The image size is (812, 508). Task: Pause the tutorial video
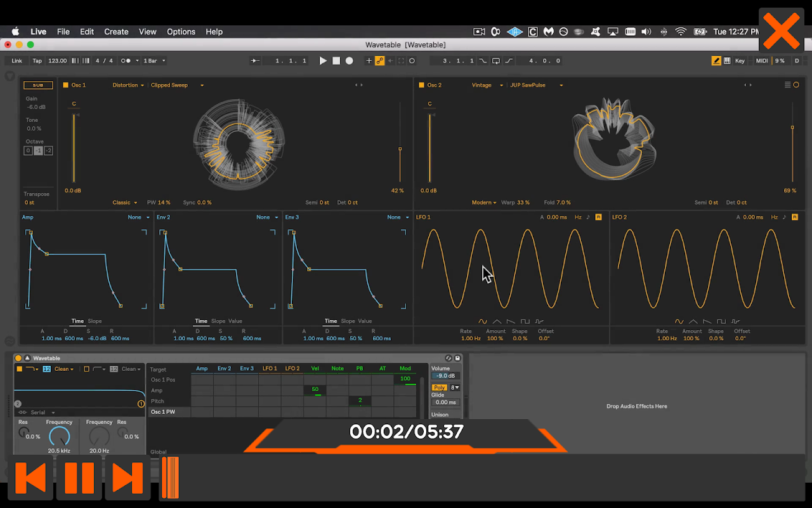pyautogui.click(x=80, y=478)
